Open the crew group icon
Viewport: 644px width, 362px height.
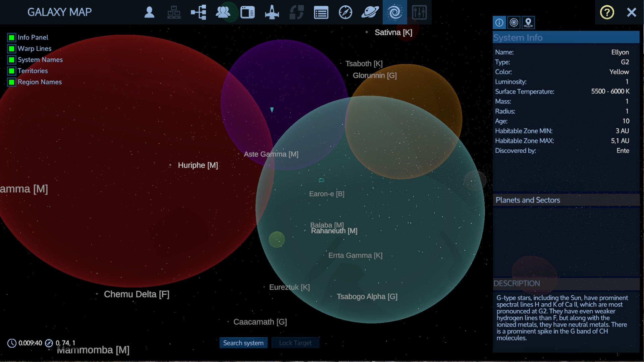pos(223,12)
